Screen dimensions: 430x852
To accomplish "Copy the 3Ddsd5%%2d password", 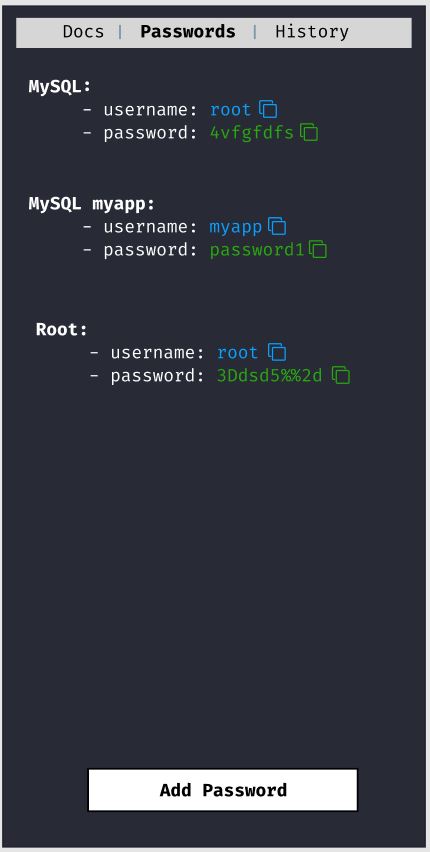I will tap(341, 375).
